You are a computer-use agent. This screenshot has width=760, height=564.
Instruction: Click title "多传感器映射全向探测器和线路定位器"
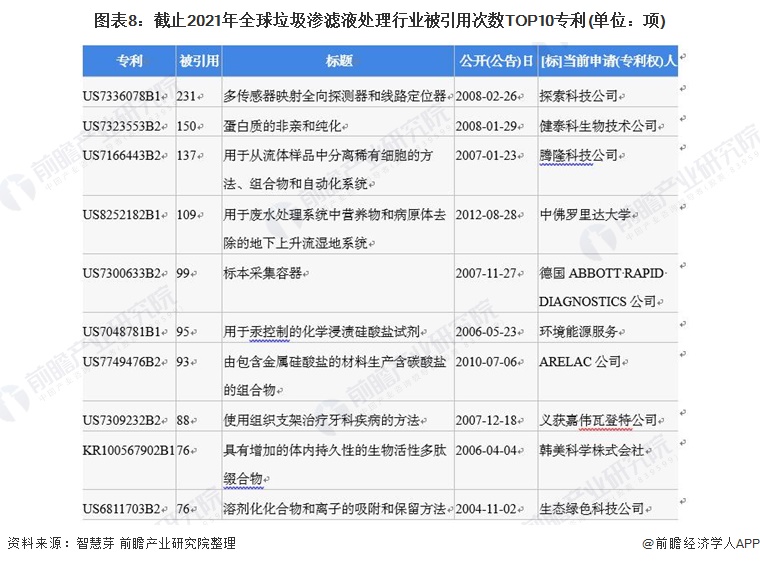pos(334,96)
